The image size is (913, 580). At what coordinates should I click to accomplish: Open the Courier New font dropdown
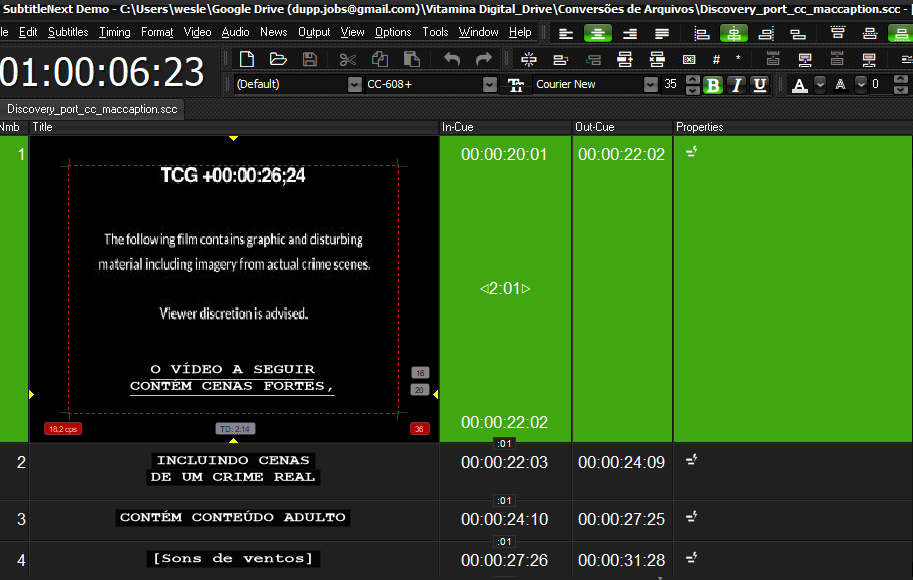[x=650, y=84]
